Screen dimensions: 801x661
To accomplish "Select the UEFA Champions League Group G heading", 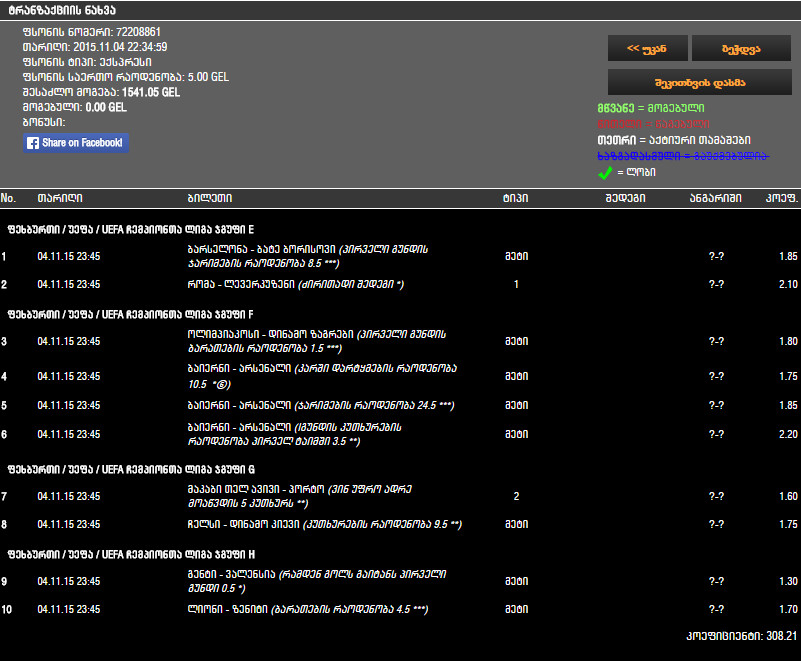I will 130,468.
